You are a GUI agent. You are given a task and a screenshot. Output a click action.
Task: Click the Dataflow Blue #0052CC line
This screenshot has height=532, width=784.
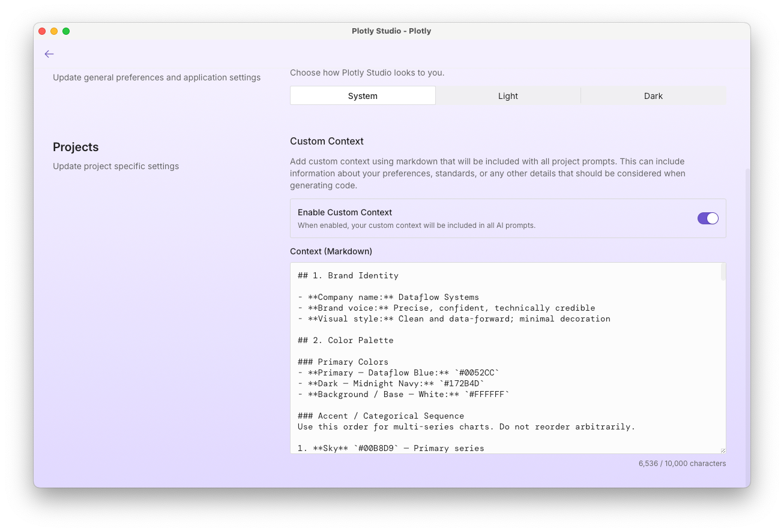399,373
